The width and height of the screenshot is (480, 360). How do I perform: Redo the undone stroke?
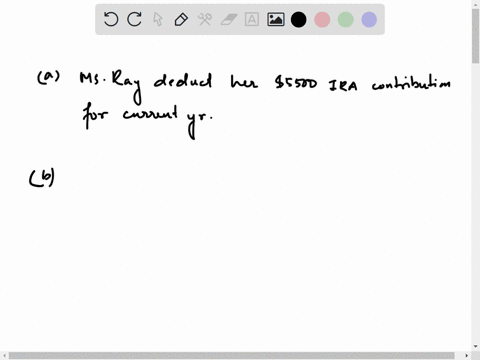point(134,19)
